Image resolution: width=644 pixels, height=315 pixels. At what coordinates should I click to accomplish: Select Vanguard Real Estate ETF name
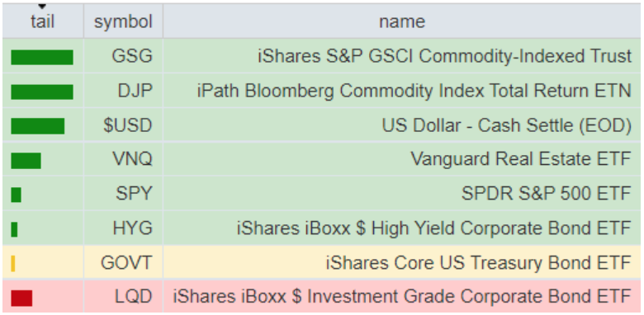521,159
